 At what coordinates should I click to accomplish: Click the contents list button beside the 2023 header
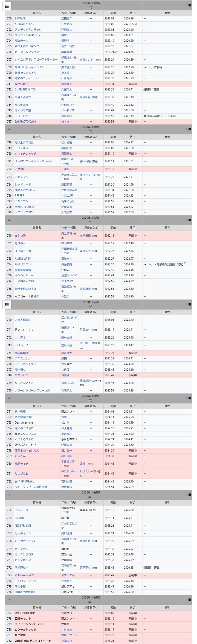pos(7,304)
